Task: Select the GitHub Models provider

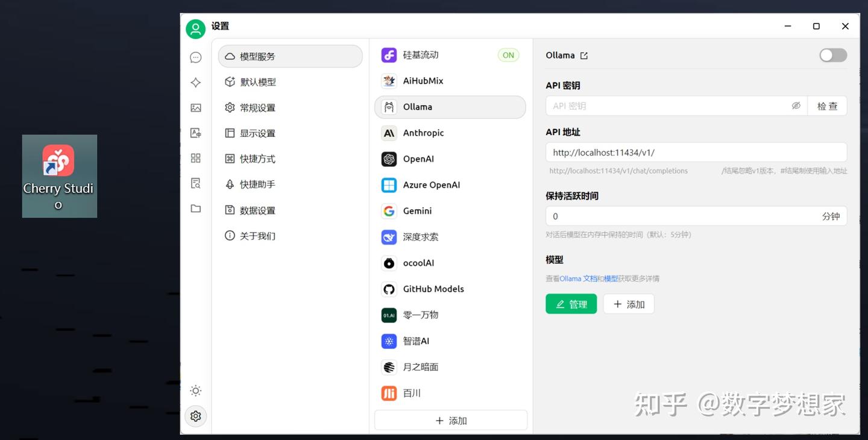Action: [450, 289]
